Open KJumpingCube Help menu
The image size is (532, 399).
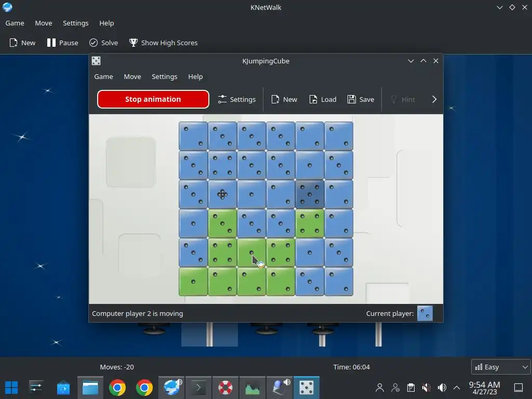[x=195, y=77]
